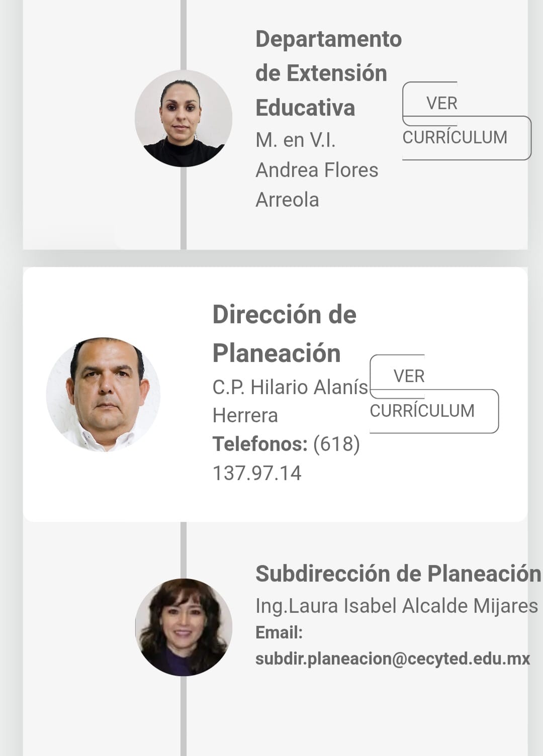
Task: Click the word Planeación in the Dirección title
Action: (277, 353)
